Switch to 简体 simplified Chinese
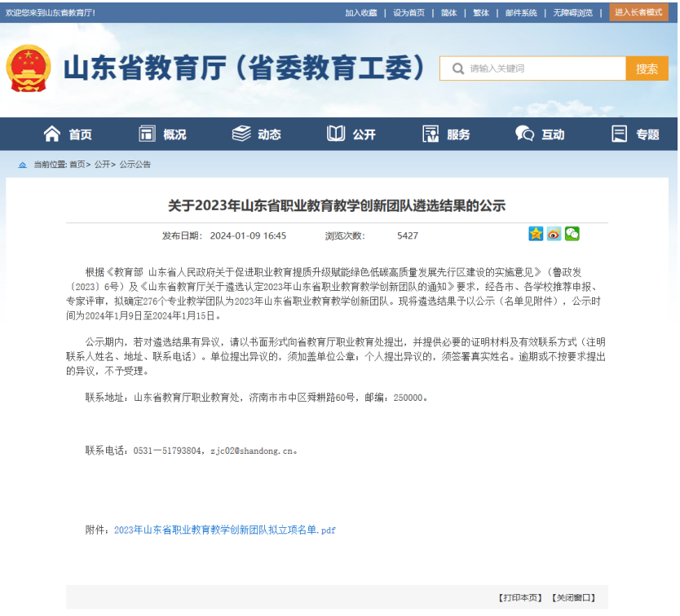The image size is (680, 616). pos(448,13)
